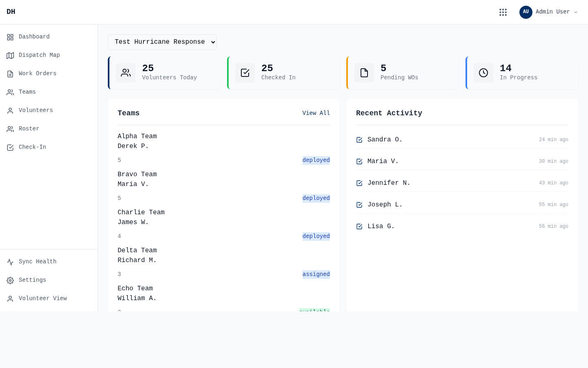This screenshot has width=588, height=368.
Task: Switch to Volunteer View
Action: (42, 298)
